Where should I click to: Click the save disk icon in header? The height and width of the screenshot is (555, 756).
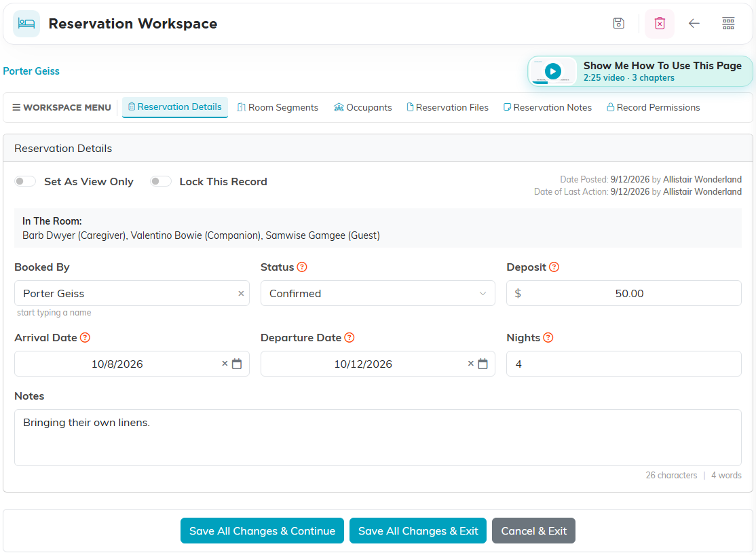click(619, 23)
